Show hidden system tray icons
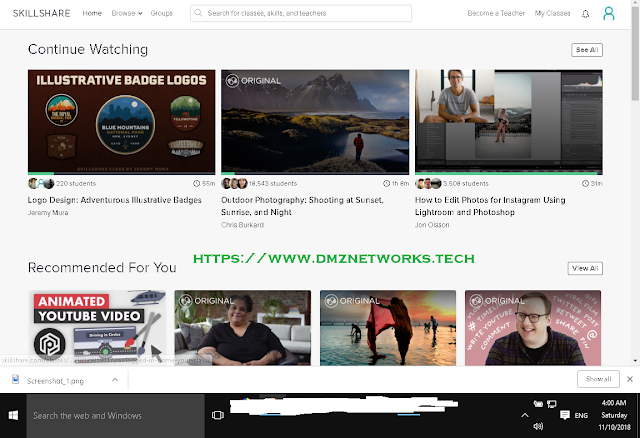 click(x=525, y=415)
